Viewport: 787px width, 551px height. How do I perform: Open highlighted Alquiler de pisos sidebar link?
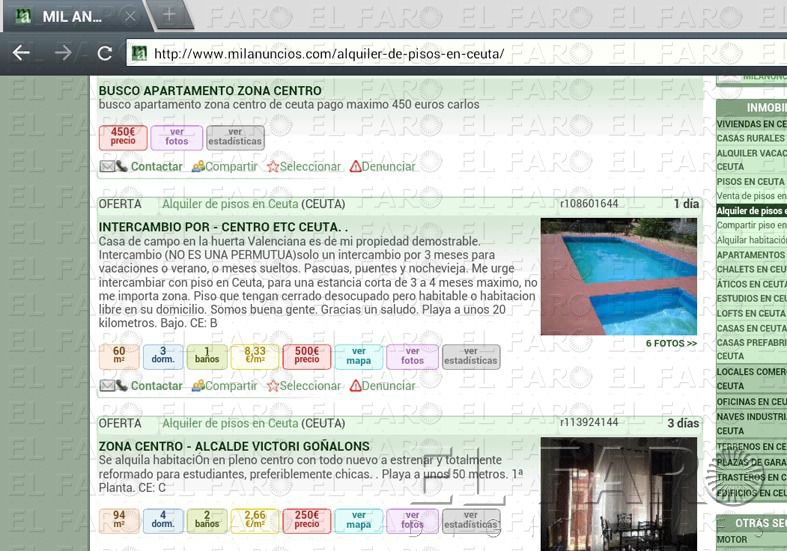tap(751, 211)
